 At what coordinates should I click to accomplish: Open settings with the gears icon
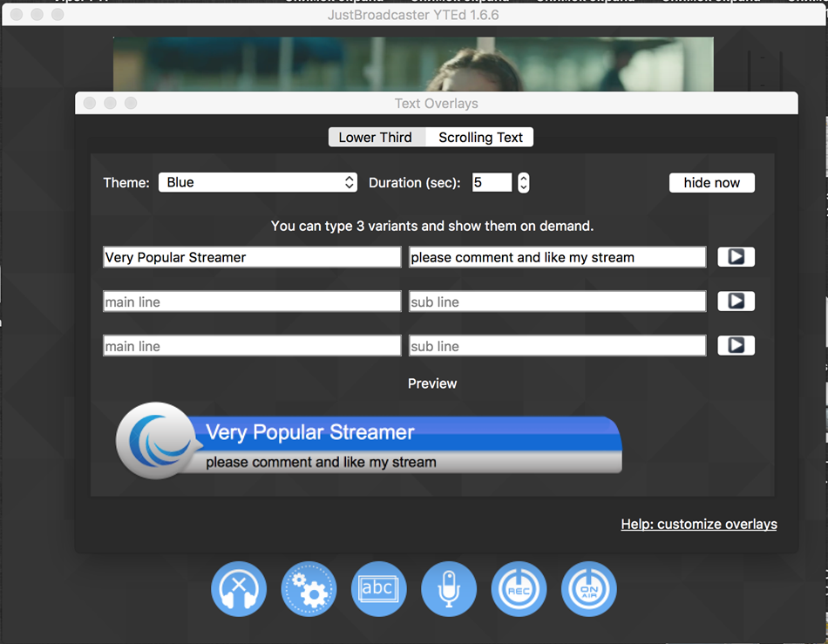309,589
